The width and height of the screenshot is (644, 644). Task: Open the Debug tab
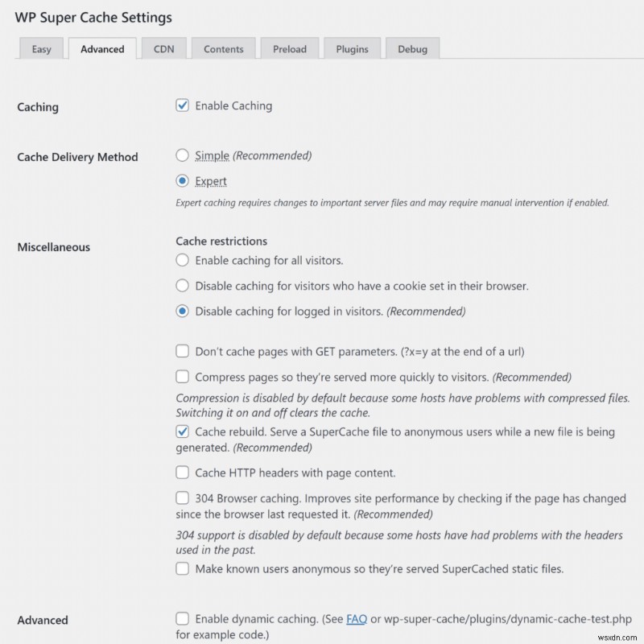(412, 48)
